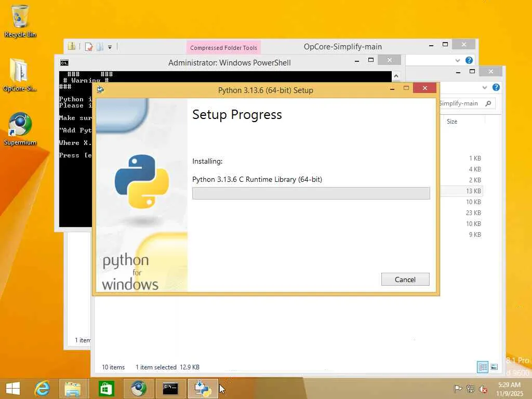Open the Windows Start button
The height and width of the screenshot is (399, 532).
coord(13,389)
